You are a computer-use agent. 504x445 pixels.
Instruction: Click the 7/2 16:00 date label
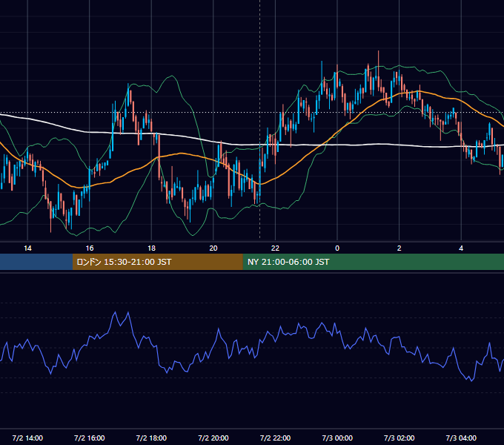(x=90, y=438)
